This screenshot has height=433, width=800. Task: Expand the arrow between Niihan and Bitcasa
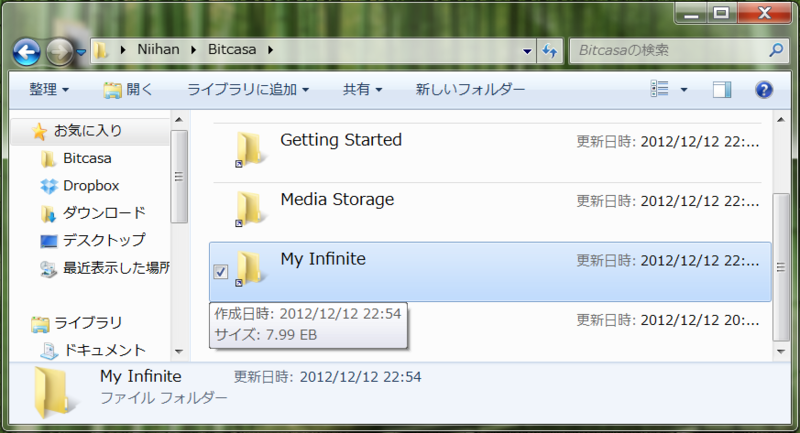[194, 50]
